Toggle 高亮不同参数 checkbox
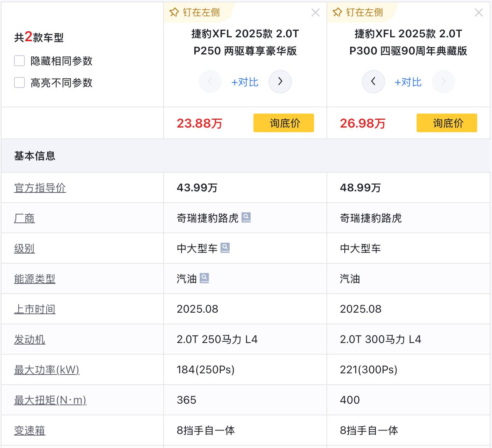 pos(19,82)
